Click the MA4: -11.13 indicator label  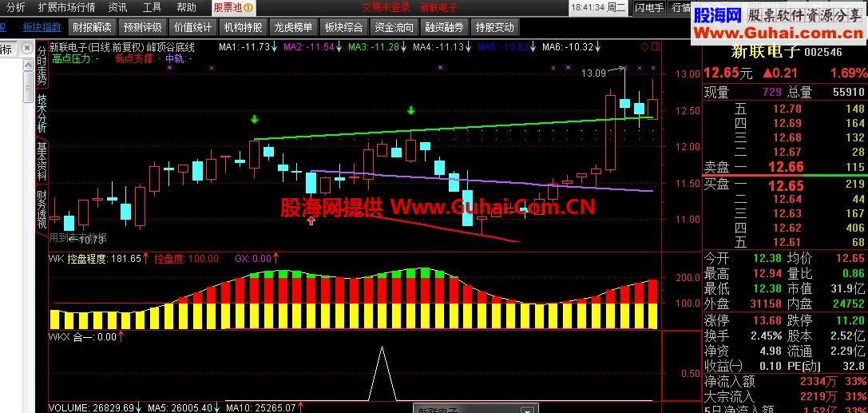(x=442, y=47)
